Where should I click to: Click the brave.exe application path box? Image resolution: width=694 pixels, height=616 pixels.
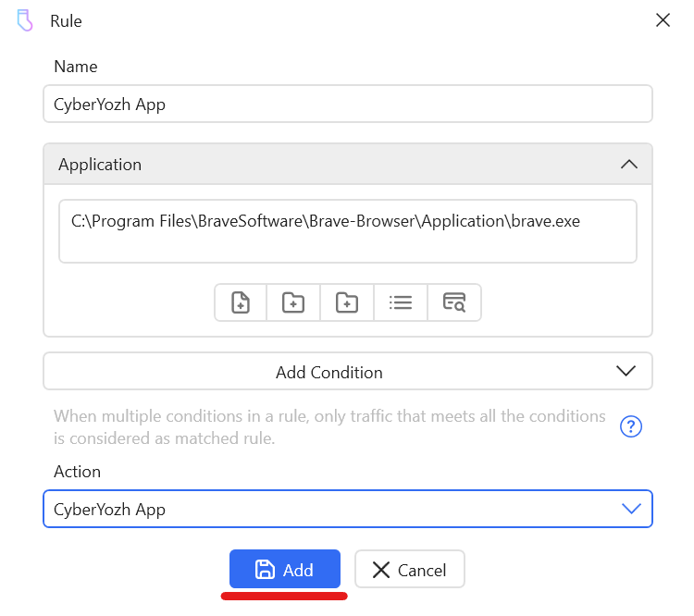coord(347,231)
